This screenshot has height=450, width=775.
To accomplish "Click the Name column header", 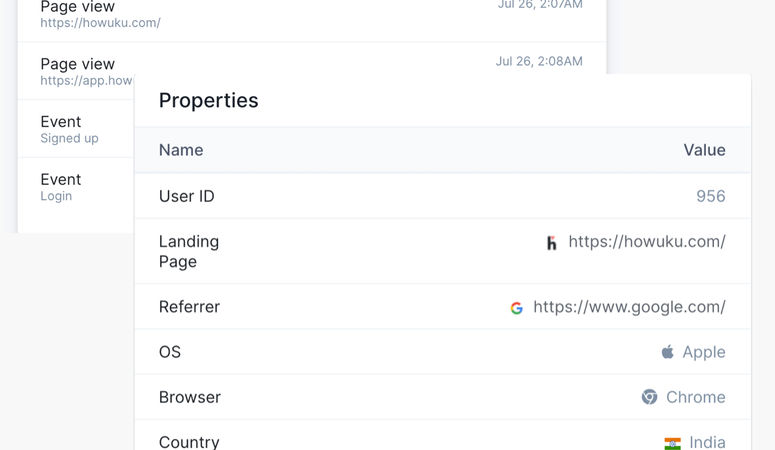I will click(181, 150).
